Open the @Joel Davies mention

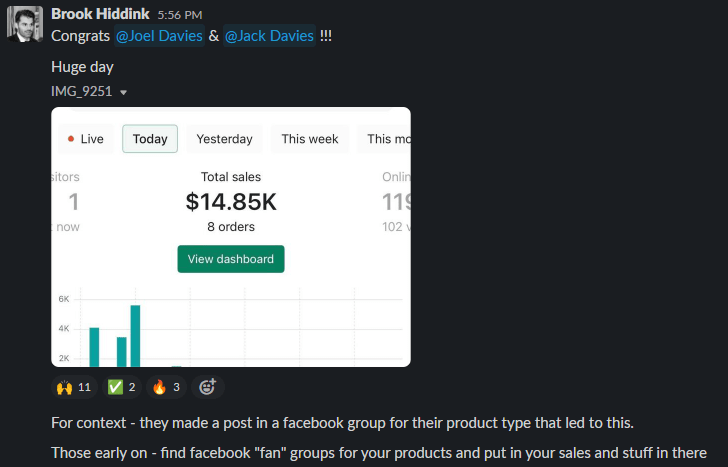point(159,36)
